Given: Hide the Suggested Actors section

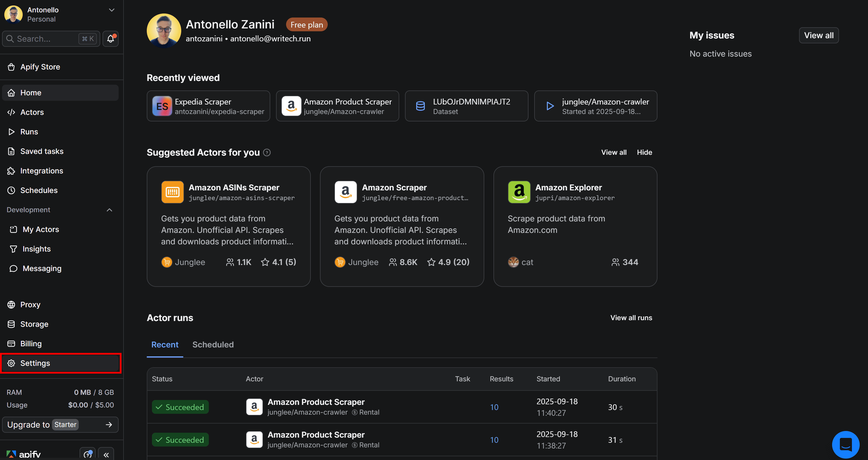Looking at the screenshot, I should point(644,152).
